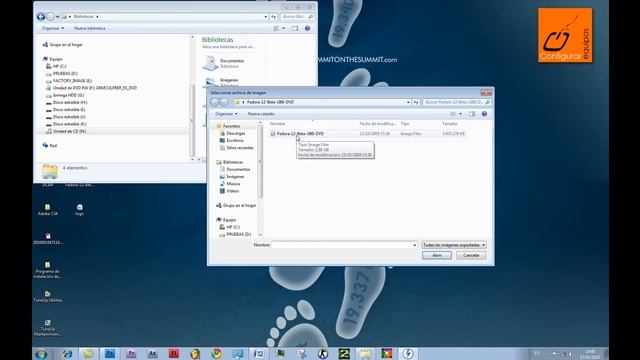Toggle preview pane icon in image dialog

point(472,114)
